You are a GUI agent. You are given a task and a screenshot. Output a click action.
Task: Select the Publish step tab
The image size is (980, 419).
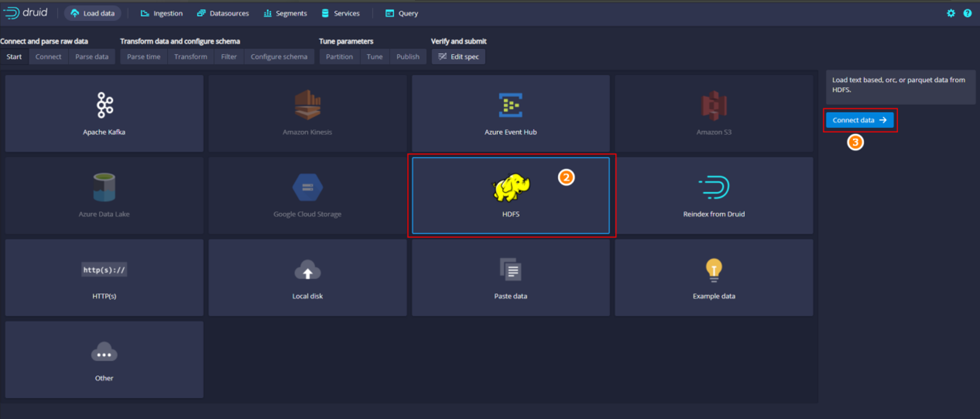[x=408, y=56]
